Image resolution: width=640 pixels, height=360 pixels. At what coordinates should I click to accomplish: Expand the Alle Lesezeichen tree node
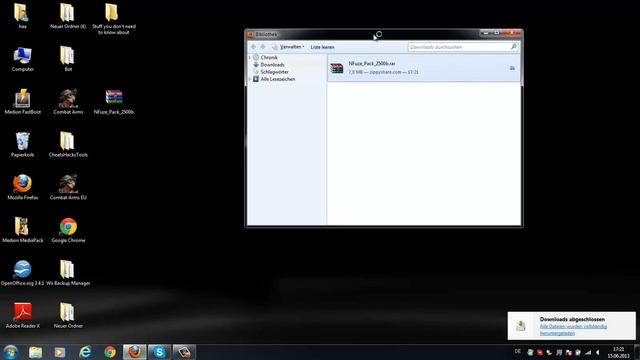point(250,79)
